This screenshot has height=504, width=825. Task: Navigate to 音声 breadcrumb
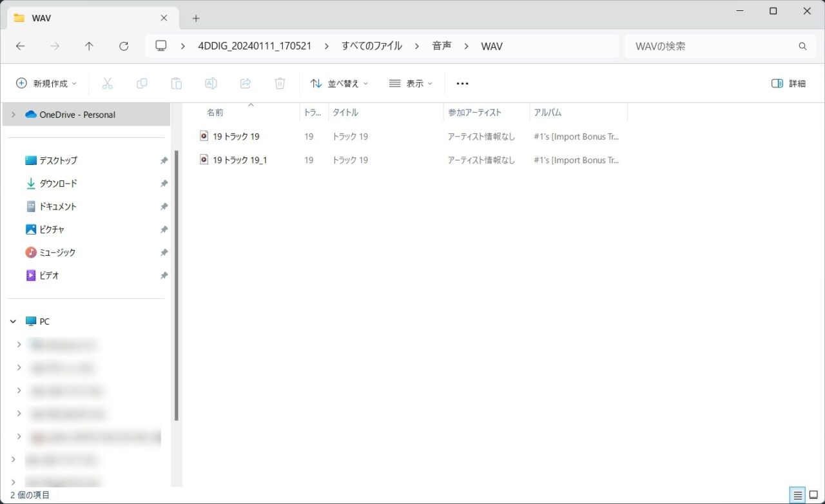coord(442,46)
